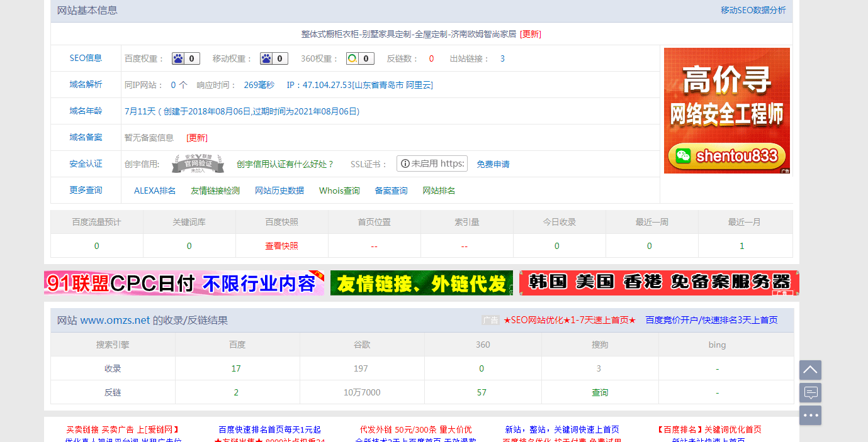The width and height of the screenshot is (868, 442).
Task: Click the 未启用 https SSL status badge
Action: click(432, 163)
